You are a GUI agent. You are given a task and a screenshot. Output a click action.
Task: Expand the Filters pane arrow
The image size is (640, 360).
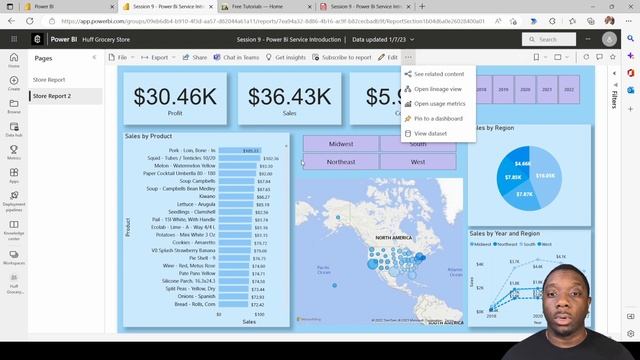(614, 73)
